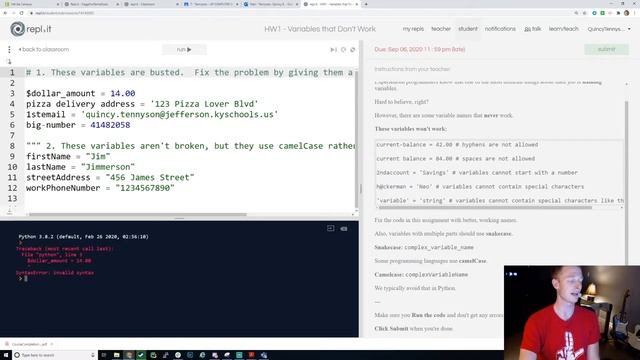Click the browser address bar
Screen dimensions: 640x360
click(300, 13)
